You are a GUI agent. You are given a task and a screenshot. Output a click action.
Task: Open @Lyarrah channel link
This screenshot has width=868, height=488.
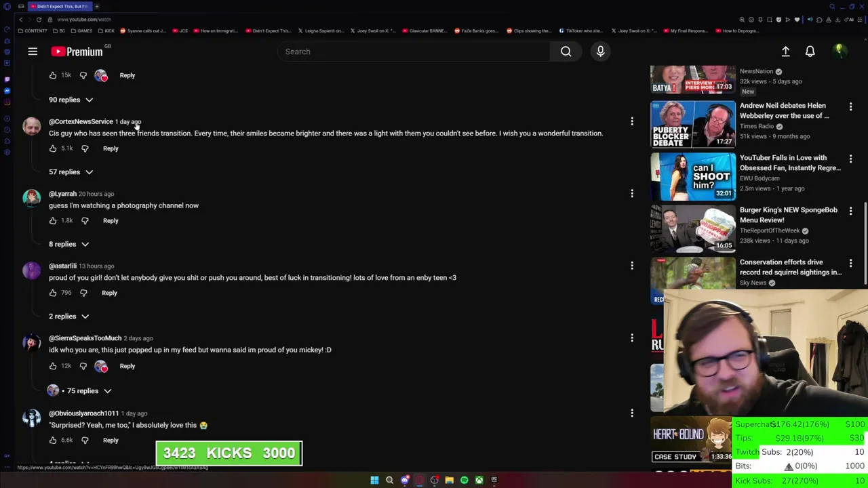[62, 194]
